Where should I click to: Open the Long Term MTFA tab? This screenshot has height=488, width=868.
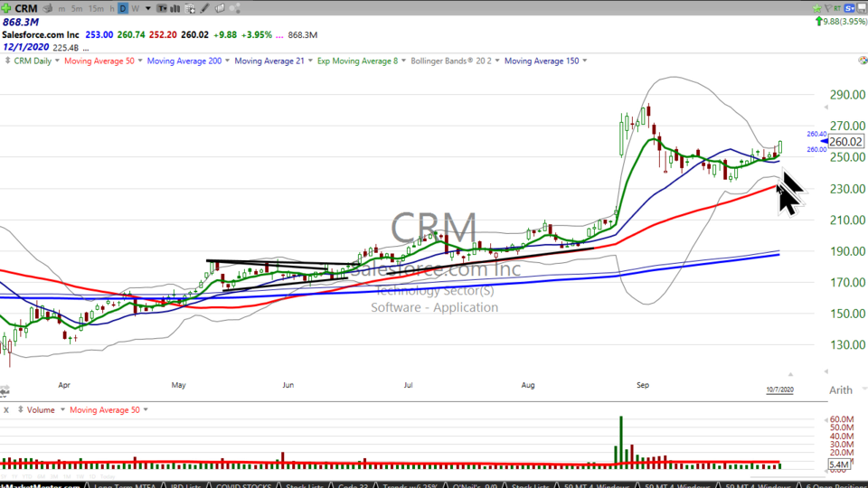click(124, 485)
